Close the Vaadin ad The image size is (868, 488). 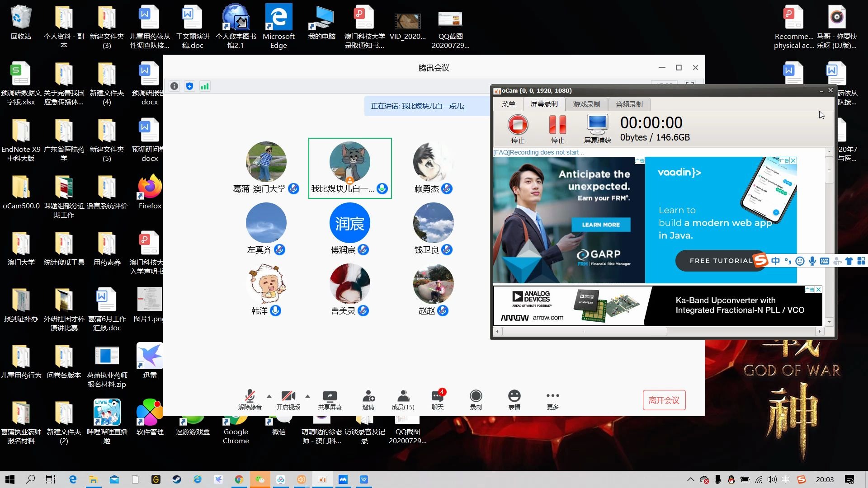793,160
